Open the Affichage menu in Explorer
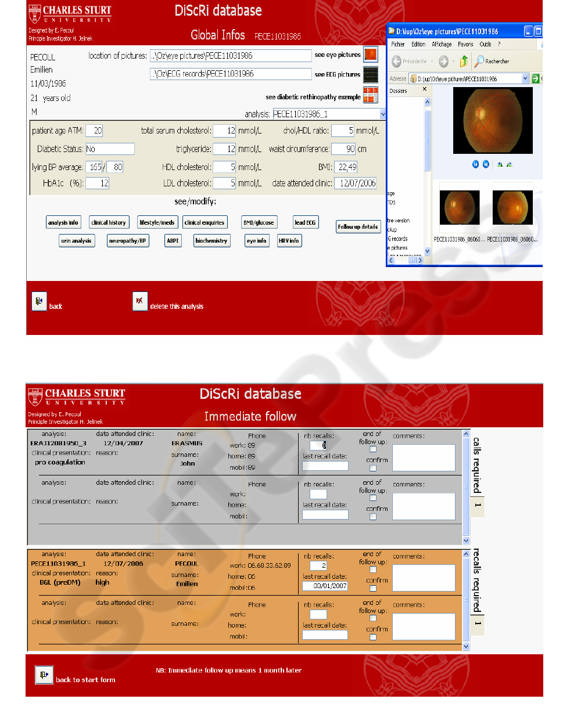Viewport: 588px width, 728px height. click(x=442, y=44)
